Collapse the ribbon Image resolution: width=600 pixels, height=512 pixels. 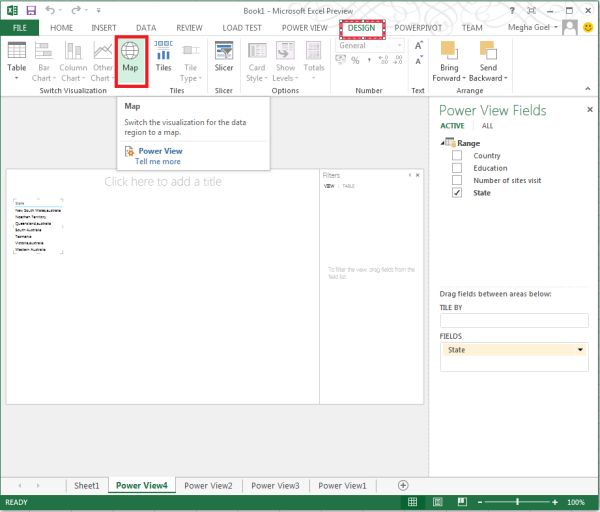[x=588, y=89]
